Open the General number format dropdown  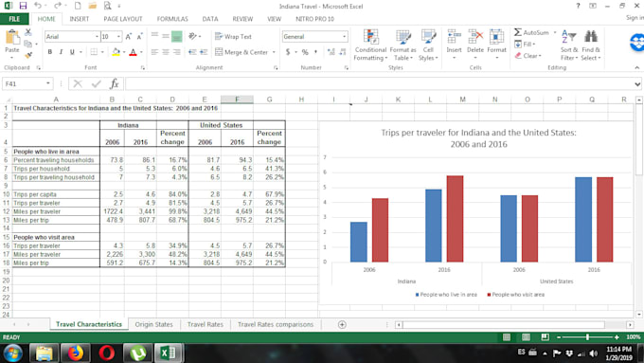click(x=344, y=37)
